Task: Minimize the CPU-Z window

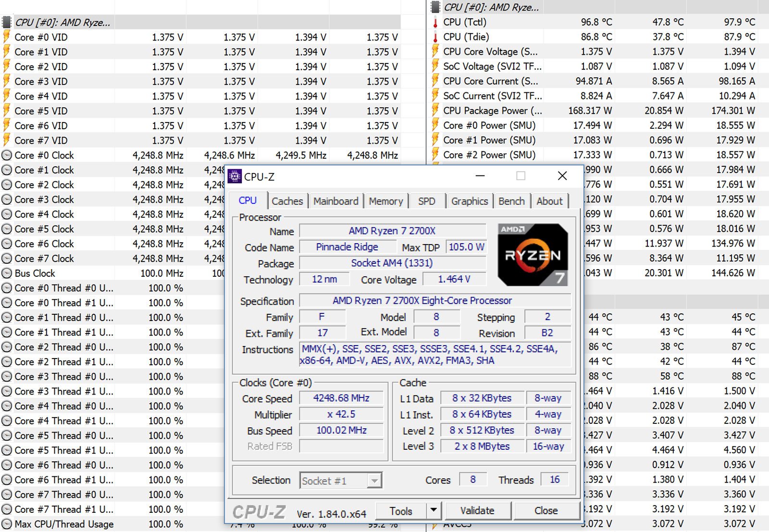Action: coord(480,176)
